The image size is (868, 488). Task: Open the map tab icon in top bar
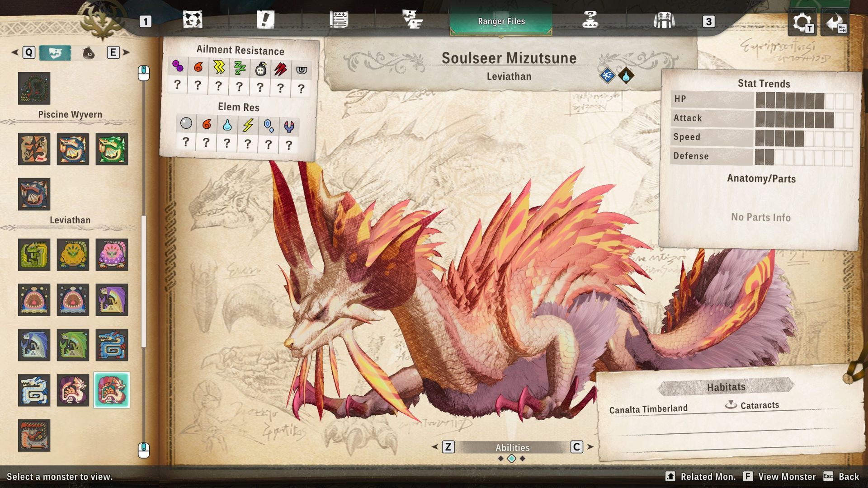tap(193, 20)
